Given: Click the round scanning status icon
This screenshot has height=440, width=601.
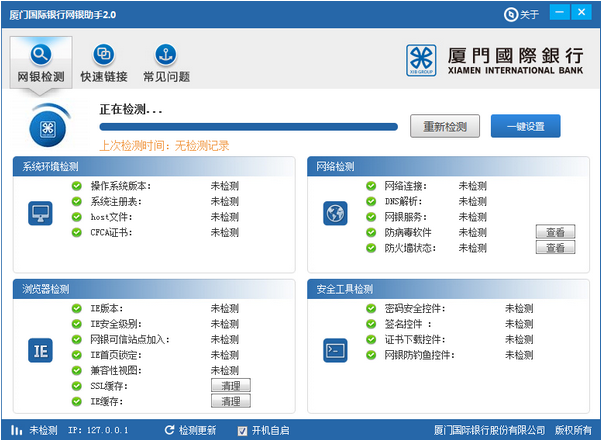Looking at the screenshot, I should 48,127.
